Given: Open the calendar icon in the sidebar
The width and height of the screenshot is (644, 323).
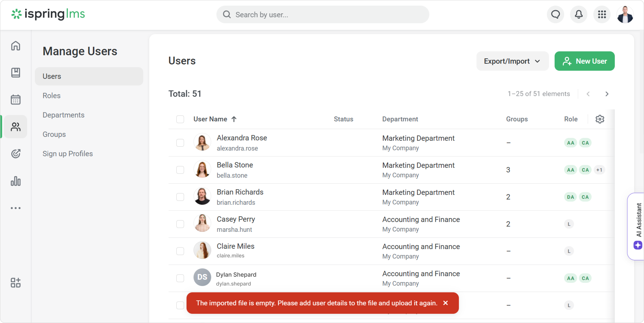Looking at the screenshot, I should (x=15, y=99).
